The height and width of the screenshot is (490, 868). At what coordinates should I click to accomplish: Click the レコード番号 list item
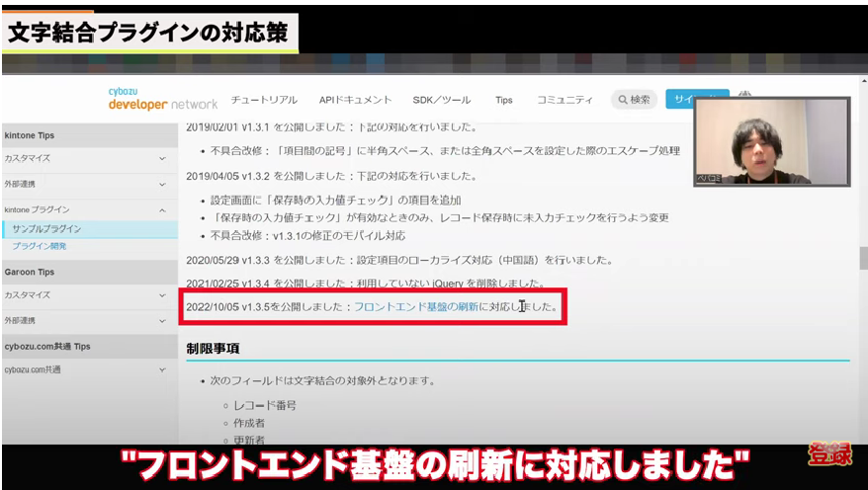click(265, 405)
